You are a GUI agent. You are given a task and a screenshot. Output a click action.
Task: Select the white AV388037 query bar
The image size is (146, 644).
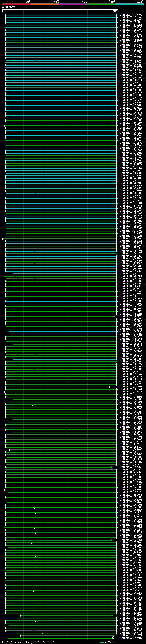(x=60, y=9)
